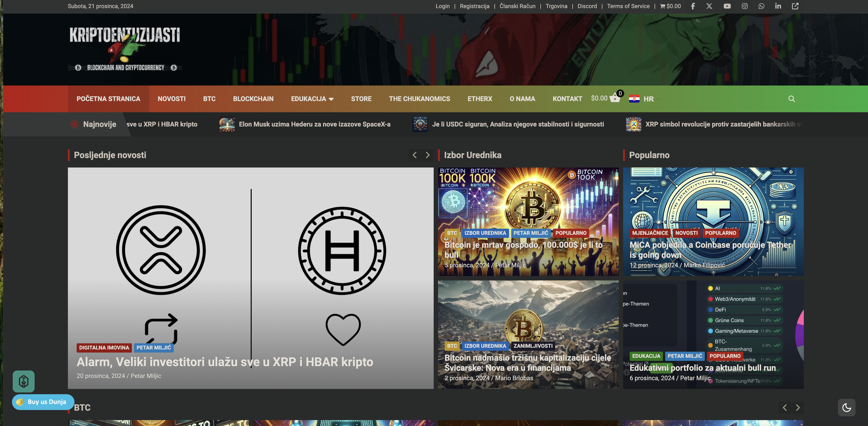Click the shopping basket cart icon
868x426 pixels.
615,98
